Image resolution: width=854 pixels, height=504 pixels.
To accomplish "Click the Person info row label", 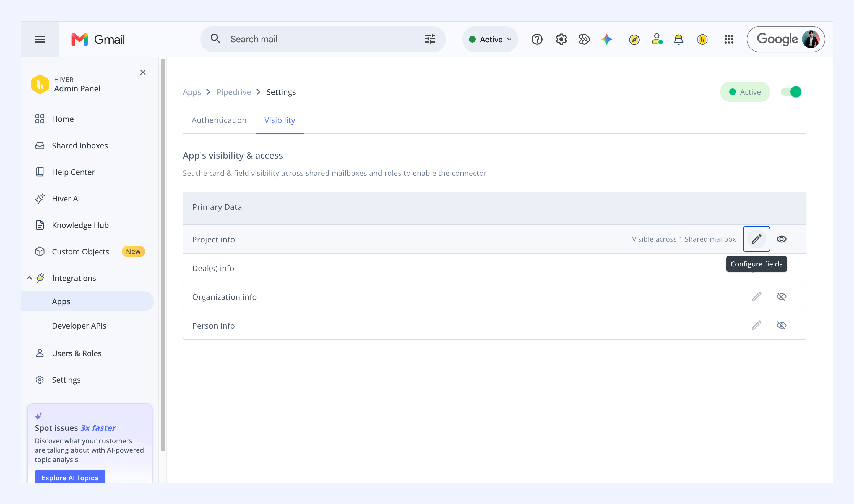I will pyautogui.click(x=213, y=326).
